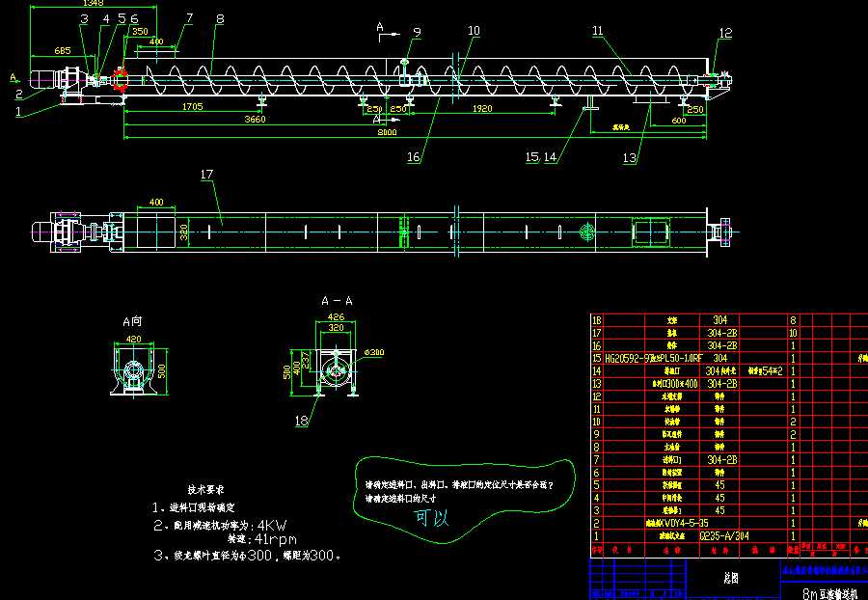
Task: Select the 8000 overall length dimension
Action: [386, 133]
